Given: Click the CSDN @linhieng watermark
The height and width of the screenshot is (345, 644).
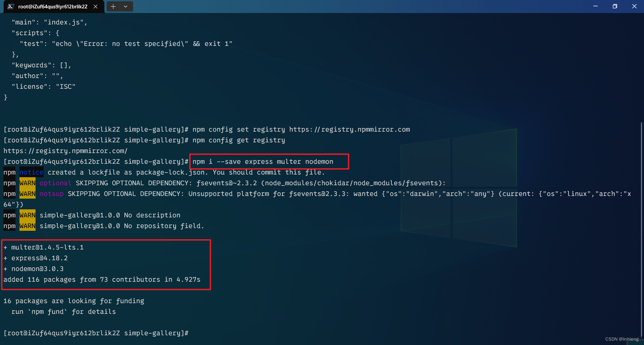Looking at the screenshot, I should 622,339.
